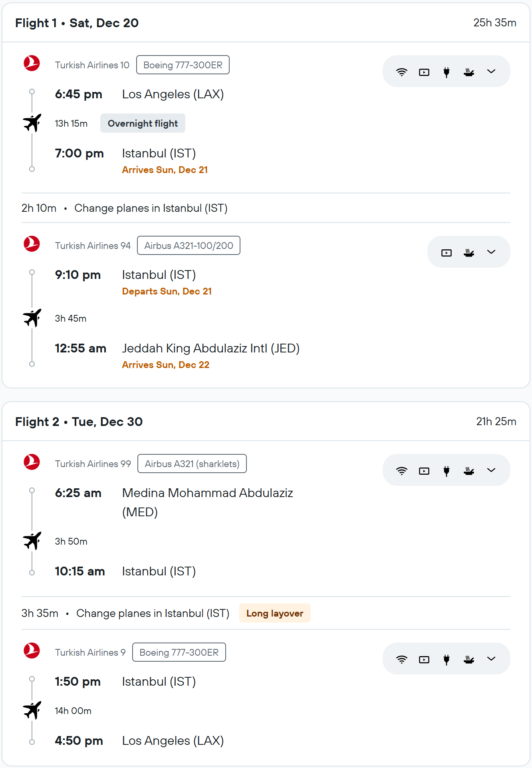
Task: Click the Long layover tag
Action: (274, 613)
